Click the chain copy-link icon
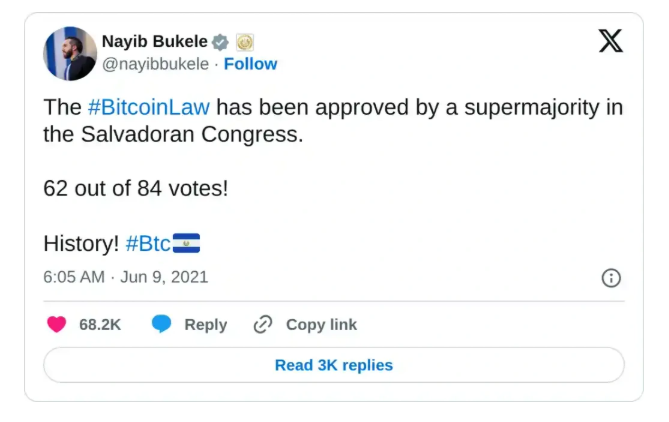This screenshot has height=422, width=669. pos(263,324)
